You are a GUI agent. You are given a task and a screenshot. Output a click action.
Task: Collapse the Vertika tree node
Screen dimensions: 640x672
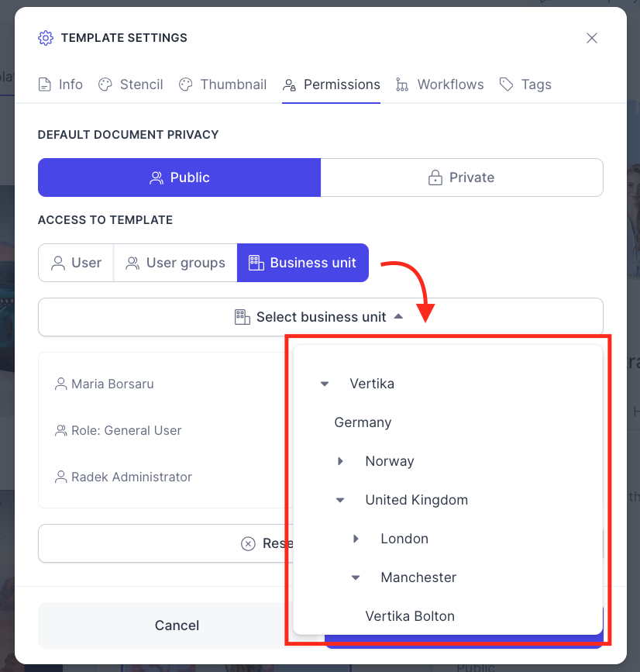(x=325, y=384)
